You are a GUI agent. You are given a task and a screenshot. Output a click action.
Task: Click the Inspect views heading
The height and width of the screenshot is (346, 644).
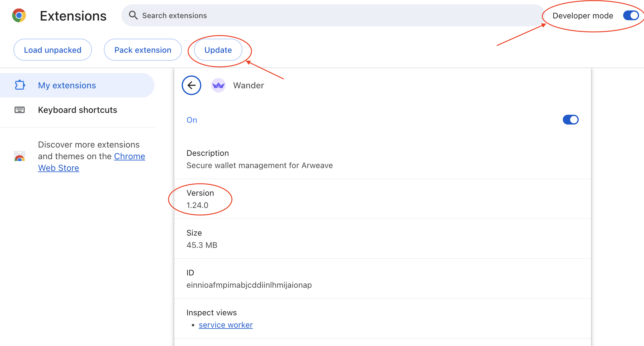211,313
